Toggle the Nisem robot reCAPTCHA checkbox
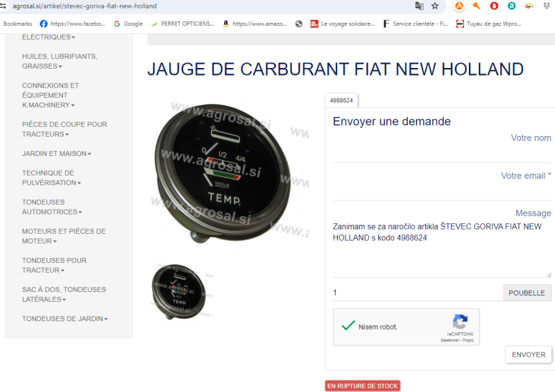This screenshot has width=555, height=392. click(x=348, y=326)
